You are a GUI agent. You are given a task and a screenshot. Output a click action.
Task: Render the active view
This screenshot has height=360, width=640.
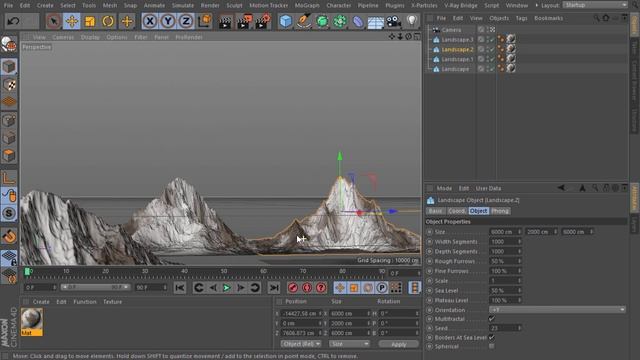coord(225,21)
